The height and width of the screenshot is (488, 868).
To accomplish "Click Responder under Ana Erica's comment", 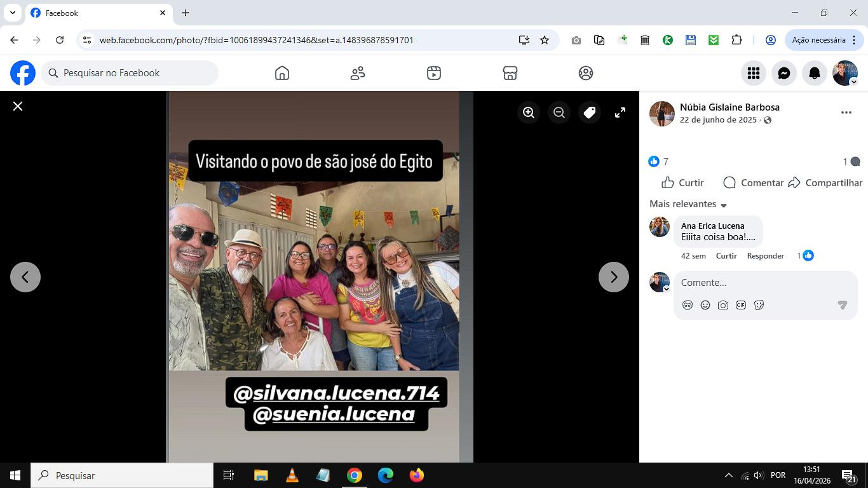I will coord(765,255).
